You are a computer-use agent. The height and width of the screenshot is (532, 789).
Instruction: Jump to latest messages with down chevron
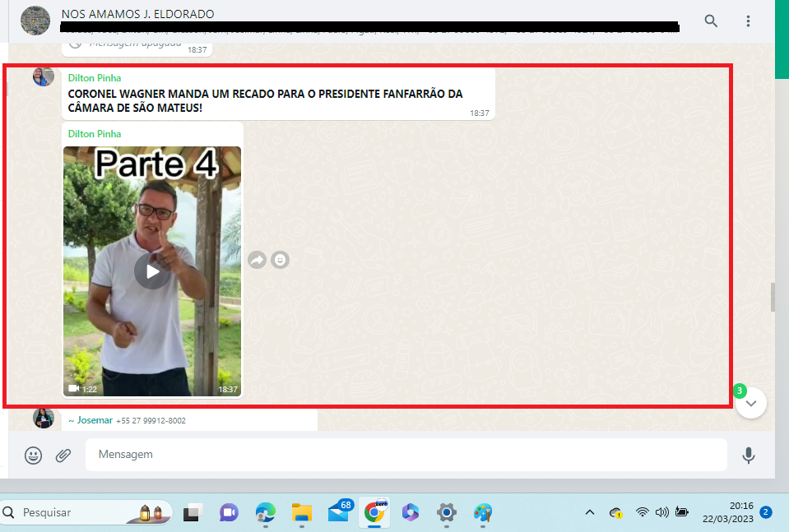[751, 403]
